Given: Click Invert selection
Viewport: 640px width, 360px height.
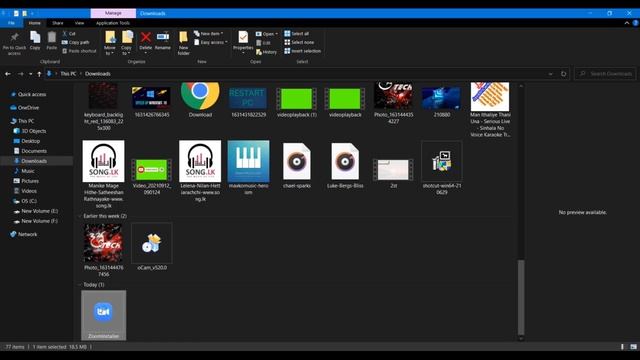Looking at the screenshot, I should tap(302, 51).
